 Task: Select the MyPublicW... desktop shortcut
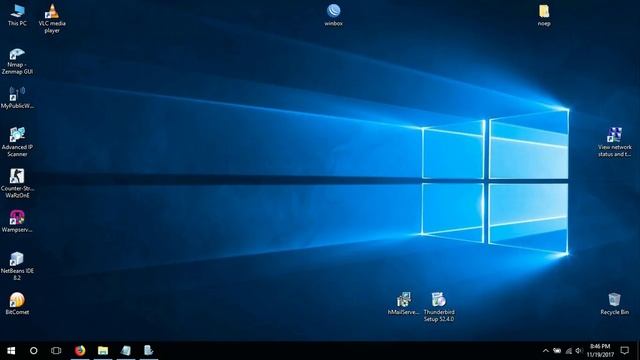point(17,98)
